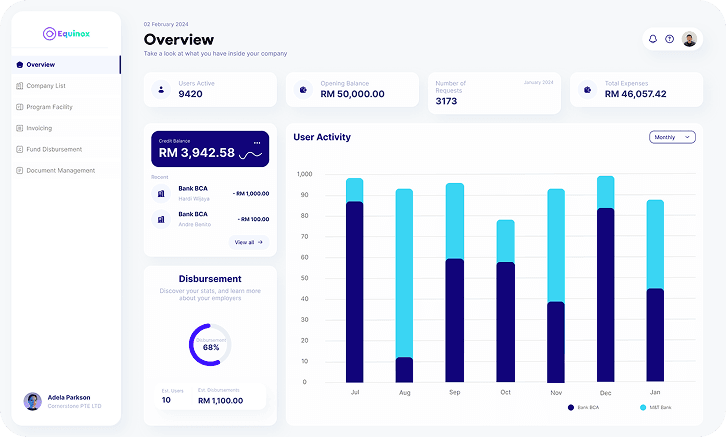Open the Company List menu item
726x437 pixels.
pyautogui.click(x=46, y=86)
